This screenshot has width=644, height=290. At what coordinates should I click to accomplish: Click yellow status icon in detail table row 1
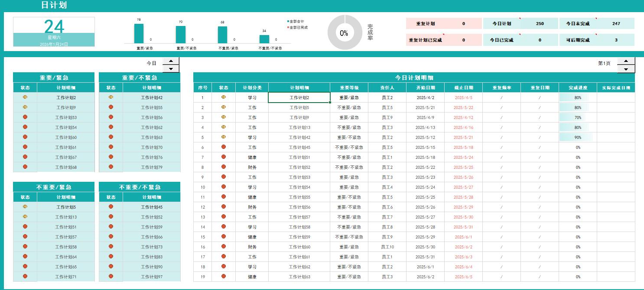click(x=224, y=97)
